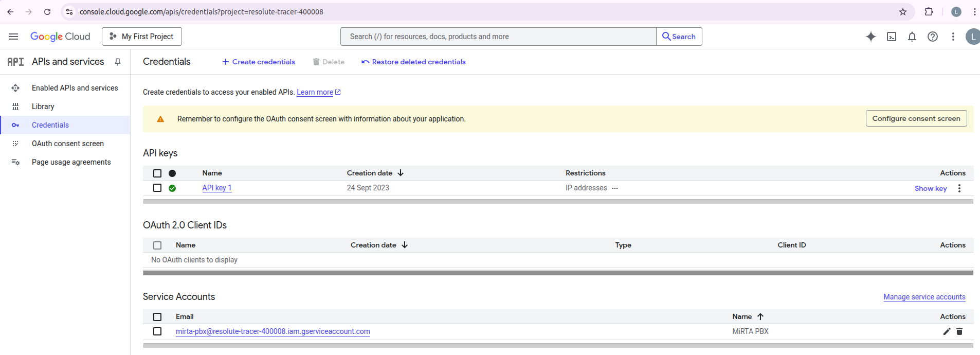Screen dimensions: 980x355
Task: Open the main navigation hamburger menu
Action: point(13,37)
